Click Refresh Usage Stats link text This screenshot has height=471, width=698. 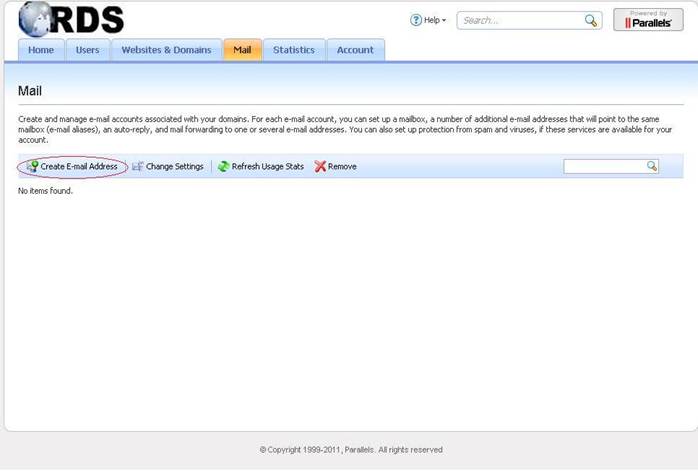point(268,166)
